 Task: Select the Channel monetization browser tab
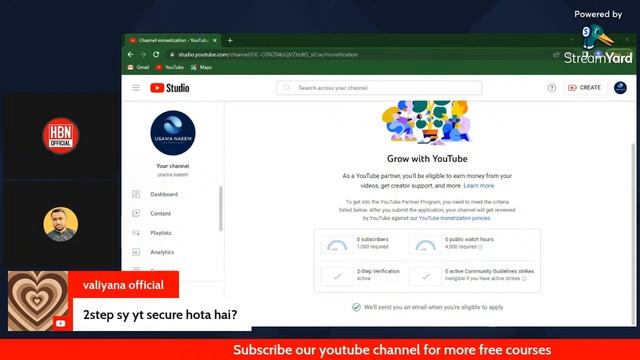pos(172,40)
